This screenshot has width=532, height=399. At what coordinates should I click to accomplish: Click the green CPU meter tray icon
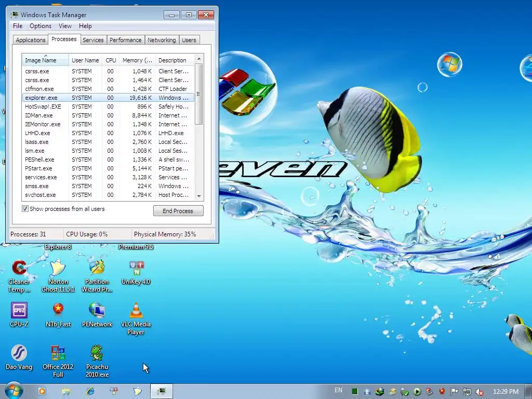click(x=354, y=392)
